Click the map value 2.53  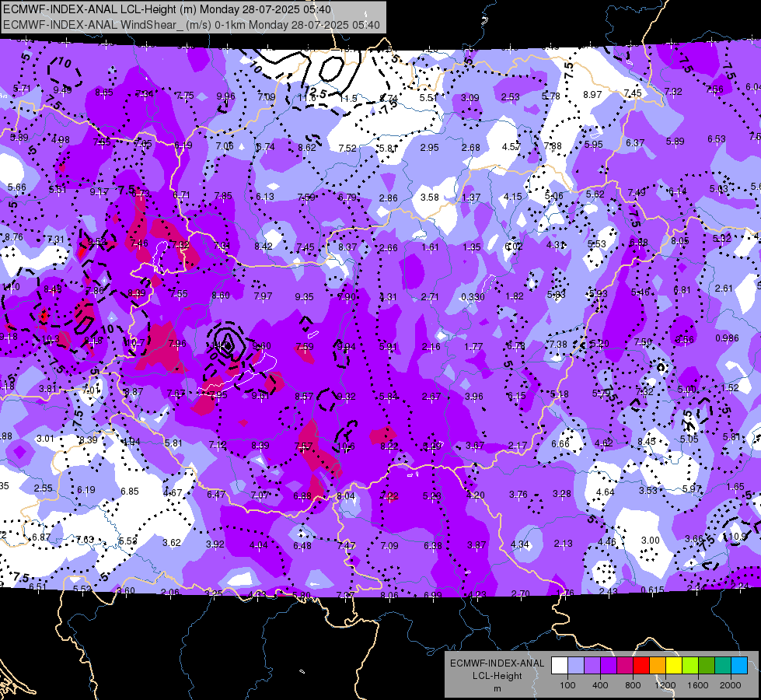511,97
